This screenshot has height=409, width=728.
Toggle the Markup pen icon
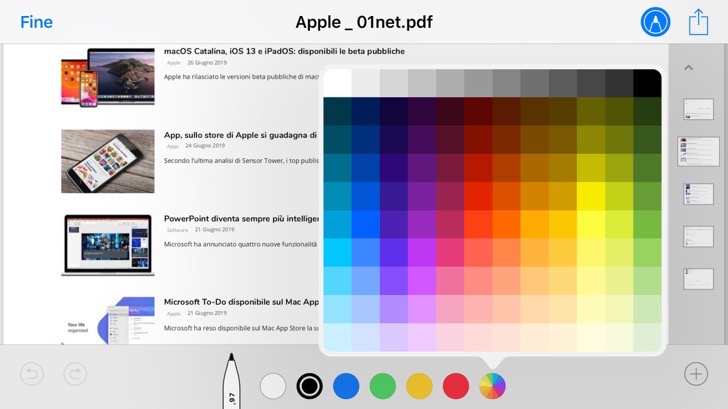click(x=655, y=22)
